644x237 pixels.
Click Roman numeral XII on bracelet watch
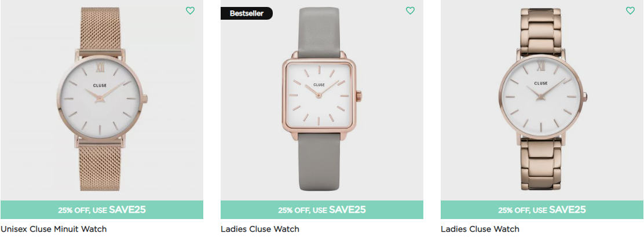[x=541, y=64]
